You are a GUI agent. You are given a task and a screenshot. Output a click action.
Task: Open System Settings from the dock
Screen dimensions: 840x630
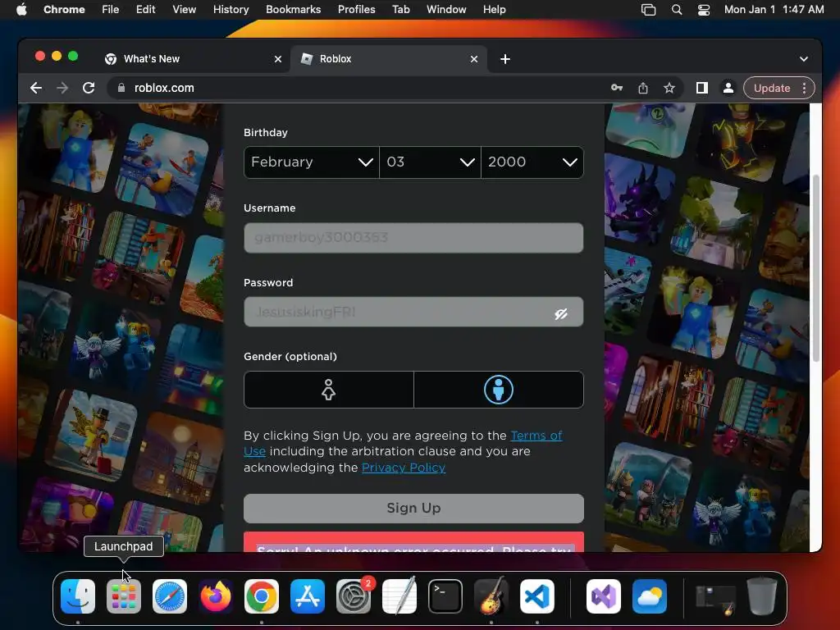[354, 596]
